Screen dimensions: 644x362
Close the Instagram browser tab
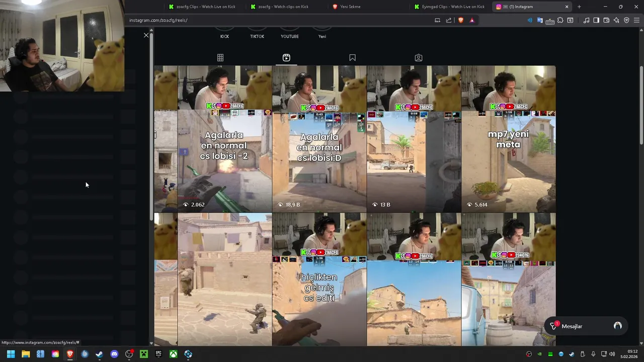point(567,7)
